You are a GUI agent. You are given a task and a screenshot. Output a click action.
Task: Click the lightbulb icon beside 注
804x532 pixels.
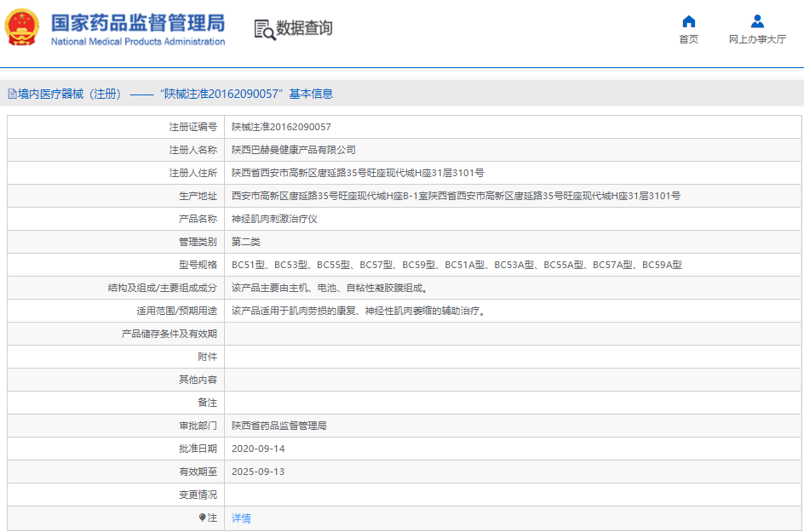[203, 518]
